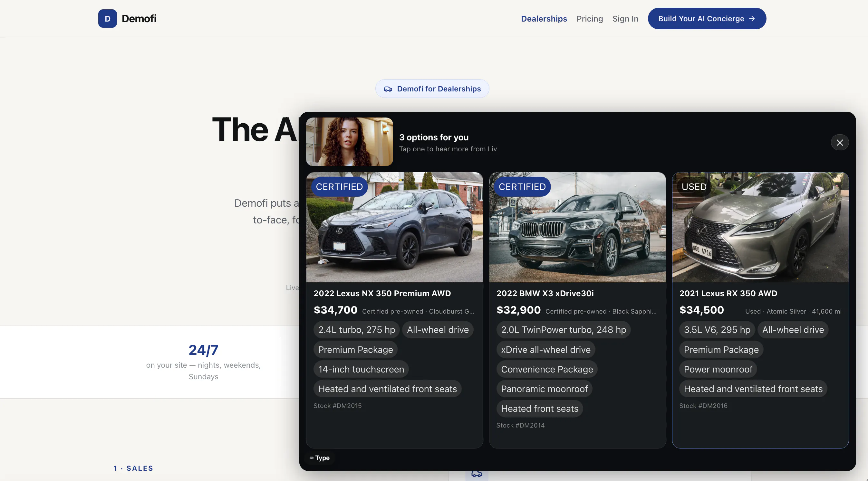Click the 2.4L turbo, 275 hp chip
868x481 pixels.
[356, 330]
